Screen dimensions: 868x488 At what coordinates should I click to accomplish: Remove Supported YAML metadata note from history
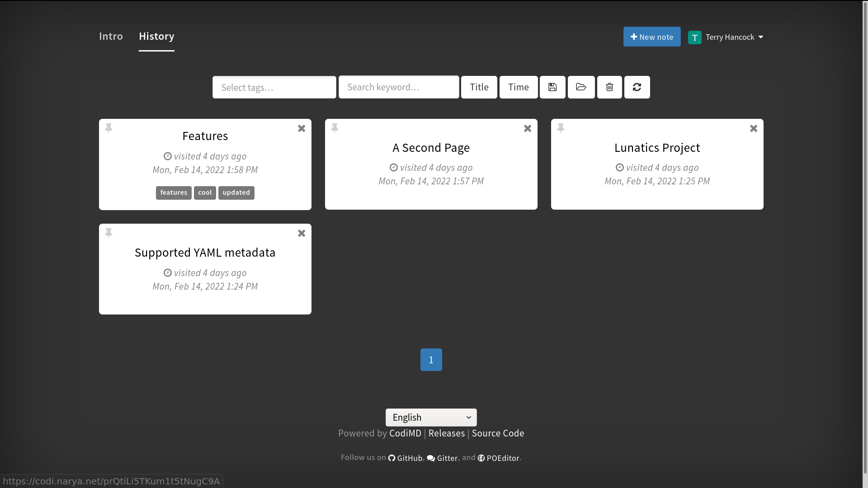coord(302,234)
